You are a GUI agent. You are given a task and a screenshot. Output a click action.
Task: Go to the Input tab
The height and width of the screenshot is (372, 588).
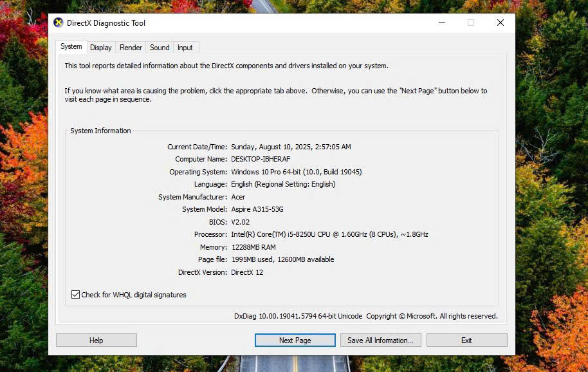click(185, 48)
